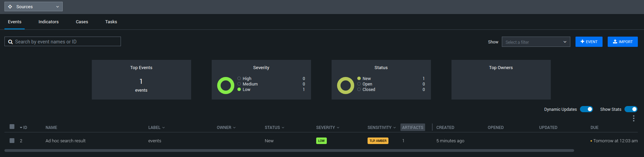Image resolution: width=644 pixels, height=157 pixels.
Task: Switch to the Indicators tab
Action: click(48, 22)
